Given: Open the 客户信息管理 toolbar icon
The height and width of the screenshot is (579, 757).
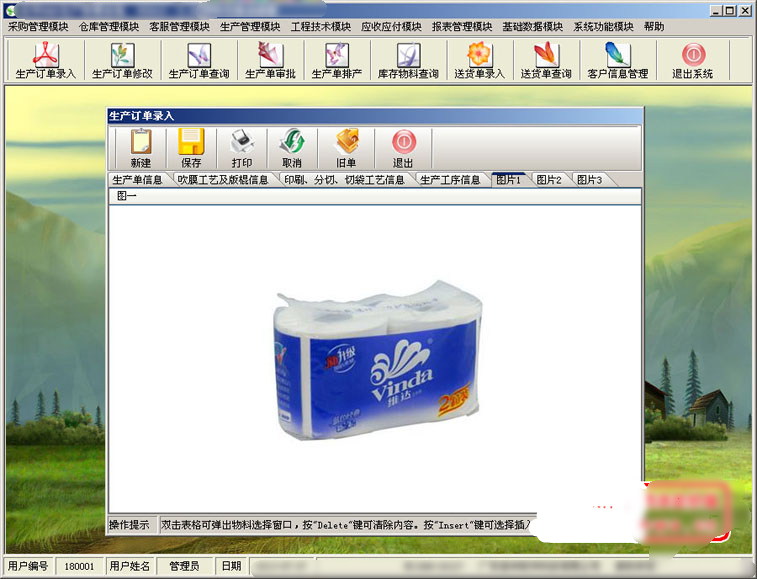Looking at the screenshot, I should [x=617, y=60].
